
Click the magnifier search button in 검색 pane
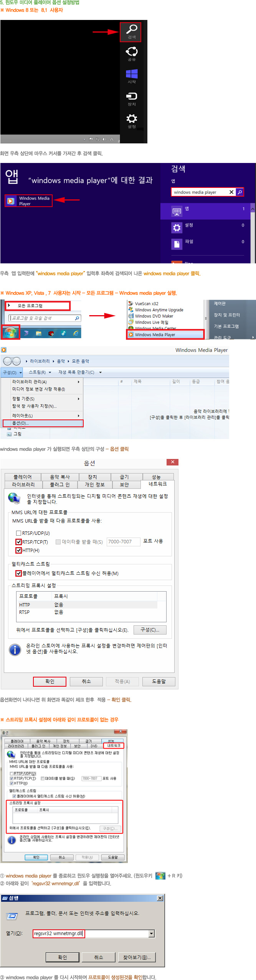coord(239,192)
